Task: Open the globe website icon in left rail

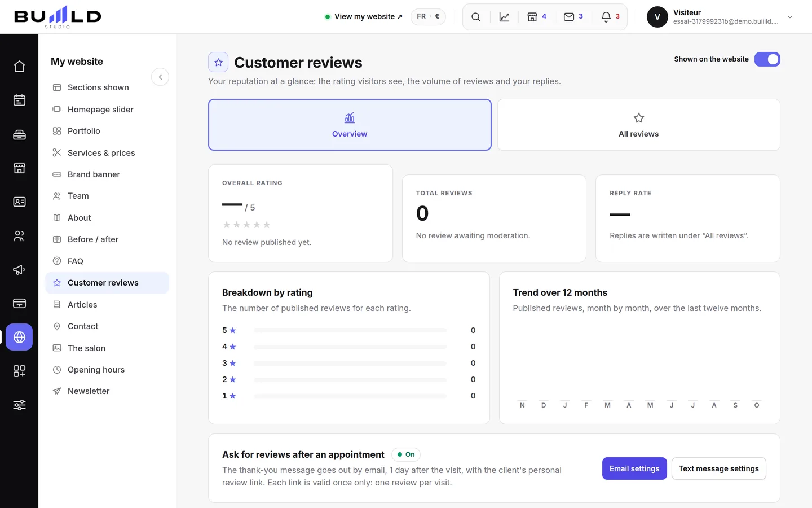Action: point(19,338)
